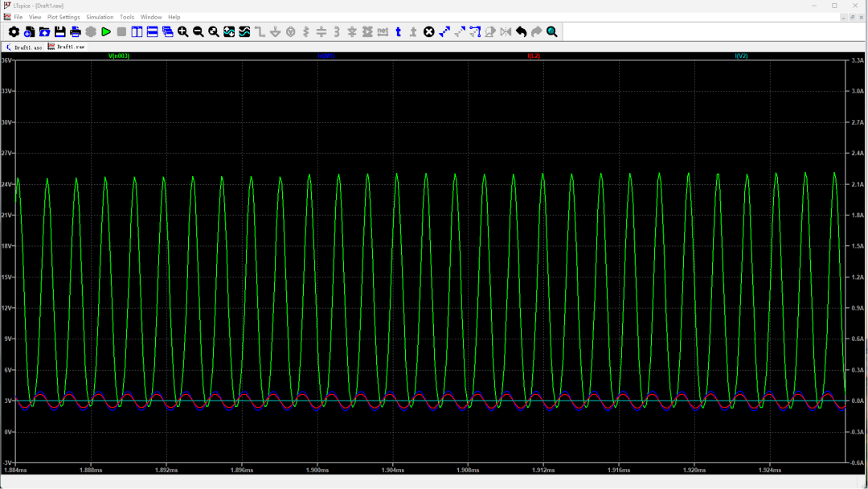Click the 3.3A right axis label
868x489 pixels.
(x=858, y=60)
